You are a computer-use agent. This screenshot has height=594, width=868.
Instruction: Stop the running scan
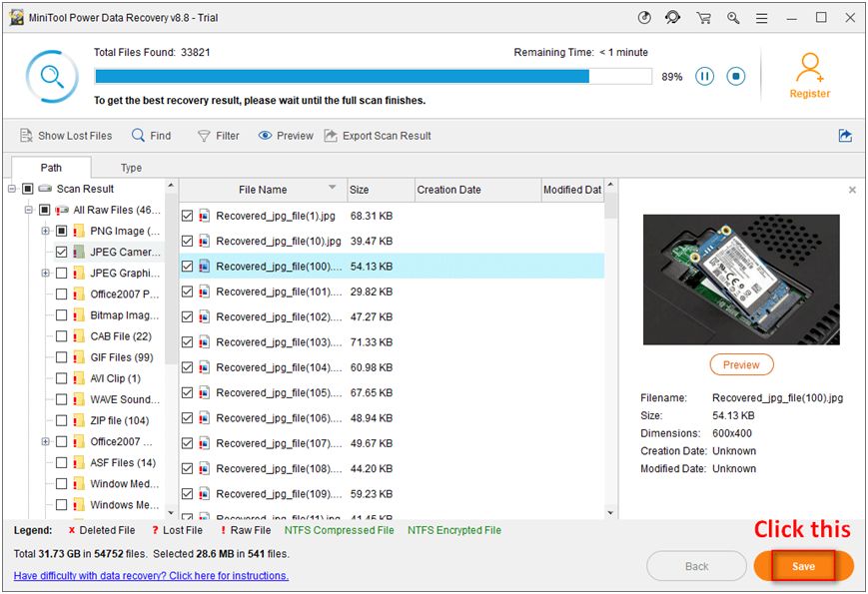click(x=736, y=76)
